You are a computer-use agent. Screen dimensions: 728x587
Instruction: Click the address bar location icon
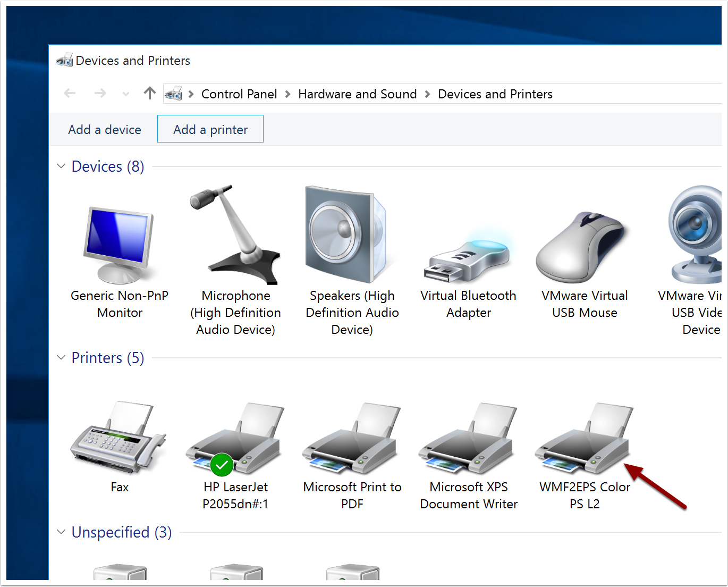coord(173,94)
